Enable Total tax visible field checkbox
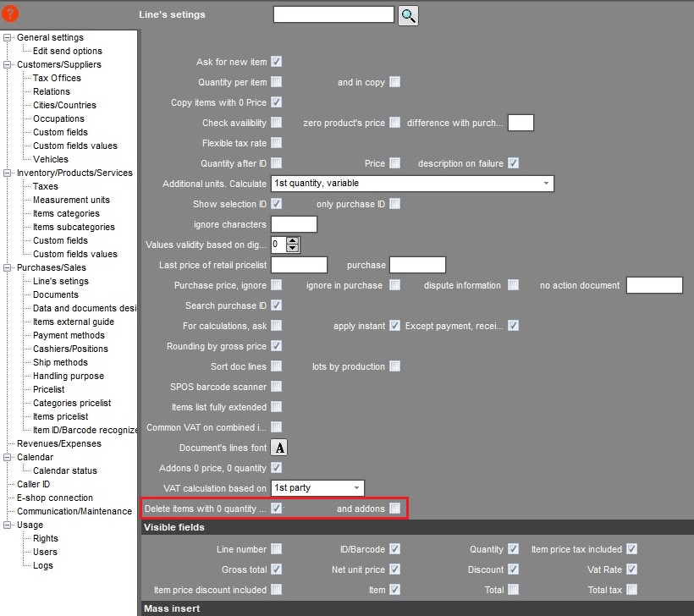694x616 pixels. coord(631,590)
